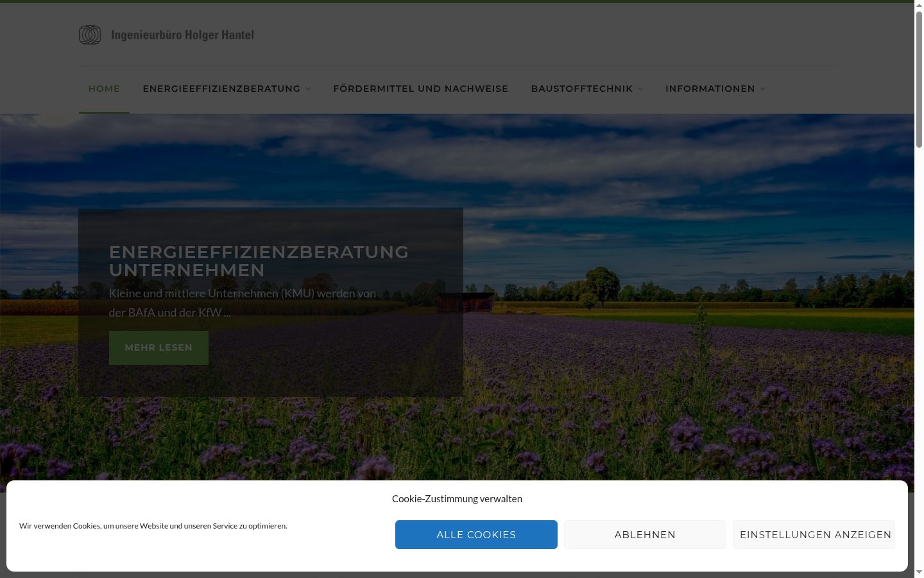Click the scrollbar up arrow
The height and width of the screenshot is (578, 924).
pyautogui.click(x=919, y=5)
